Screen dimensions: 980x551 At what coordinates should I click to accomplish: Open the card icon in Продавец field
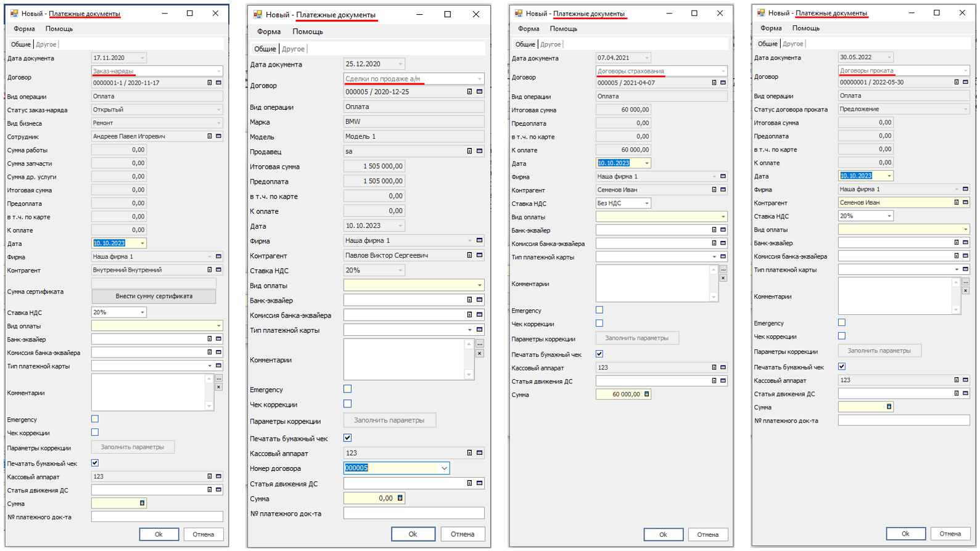click(479, 151)
